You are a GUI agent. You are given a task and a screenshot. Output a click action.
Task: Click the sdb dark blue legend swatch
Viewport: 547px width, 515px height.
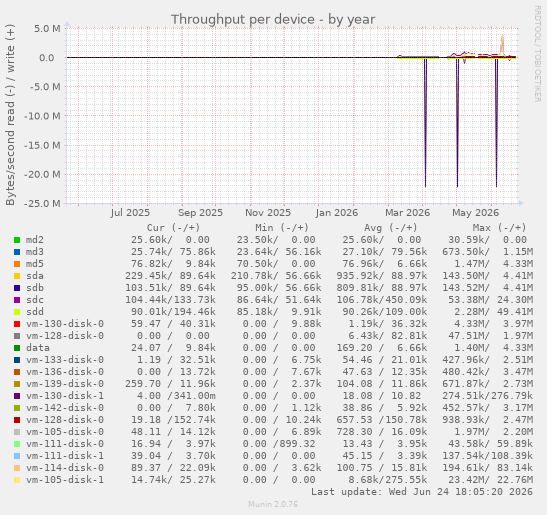coord(17,288)
